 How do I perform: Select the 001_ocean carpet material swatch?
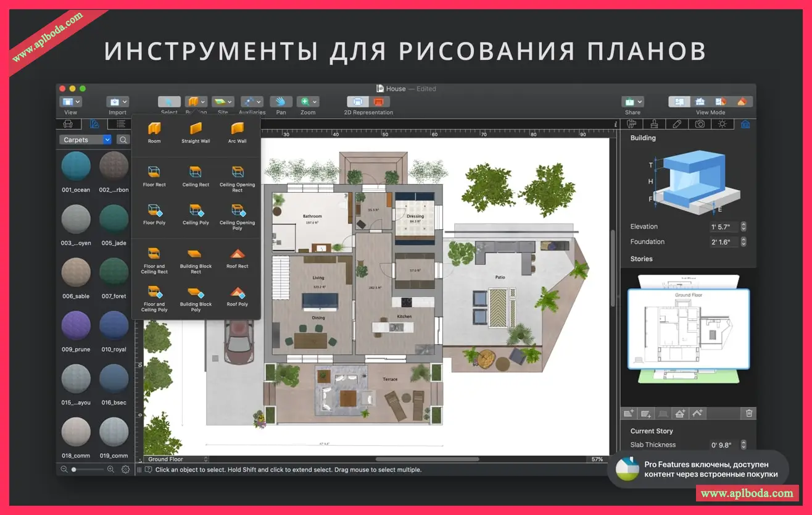(x=76, y=167)
